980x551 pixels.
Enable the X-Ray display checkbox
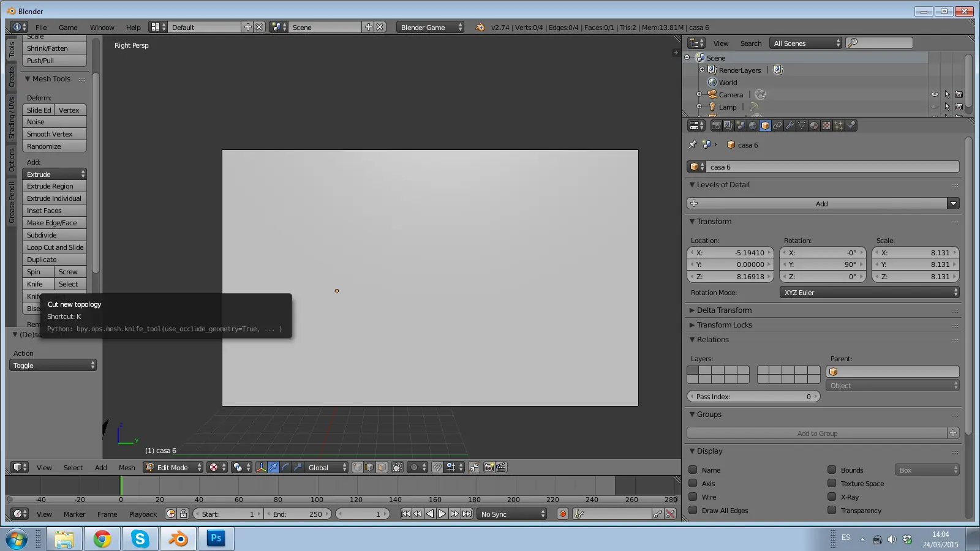pos(832,497)
